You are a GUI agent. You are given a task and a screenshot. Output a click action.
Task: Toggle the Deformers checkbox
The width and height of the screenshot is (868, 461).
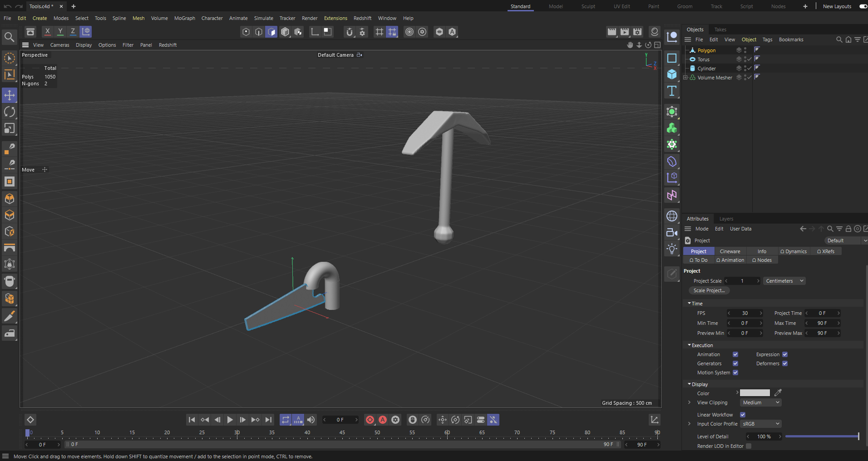(x=785, y=363)
